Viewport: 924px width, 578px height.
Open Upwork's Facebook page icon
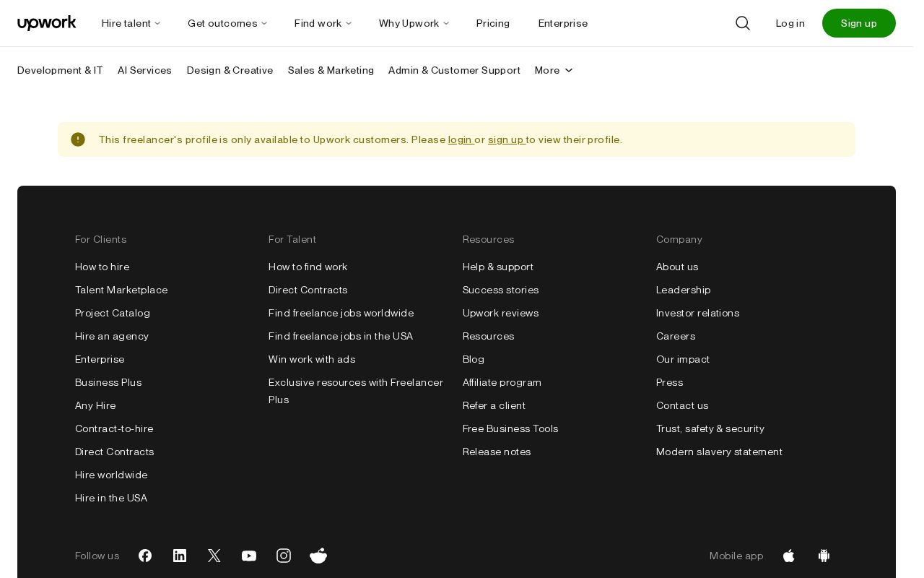[x=145, y=556]
